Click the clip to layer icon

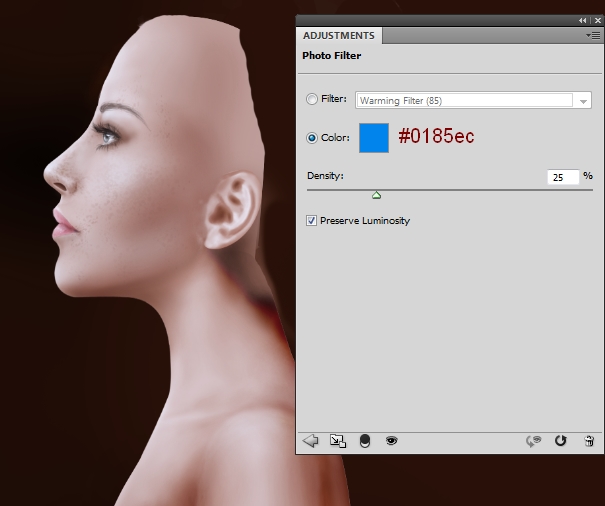364,440
